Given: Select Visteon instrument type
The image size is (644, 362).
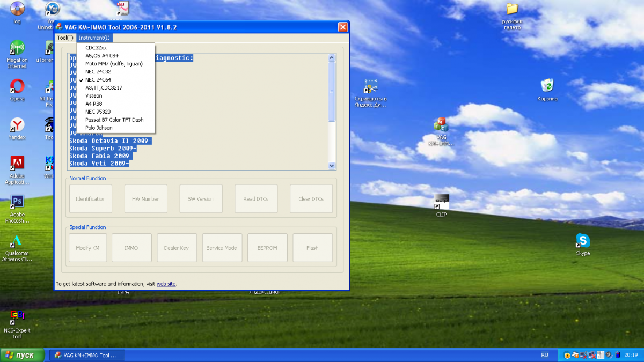Looking at the screenshot, I should click(93, 96).
